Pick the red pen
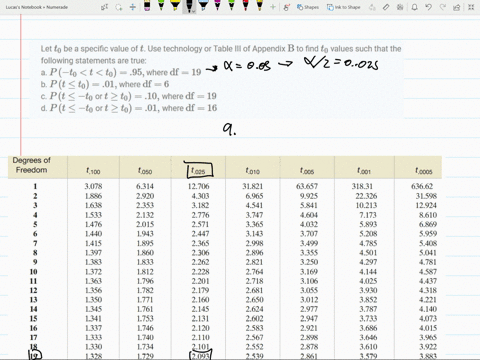Image resolution: width=480 pixels, height=360 pixels. (245, 6)
